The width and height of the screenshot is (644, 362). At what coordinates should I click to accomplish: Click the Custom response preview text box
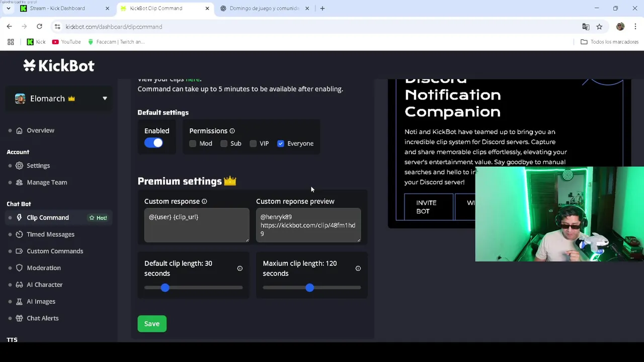308,225
